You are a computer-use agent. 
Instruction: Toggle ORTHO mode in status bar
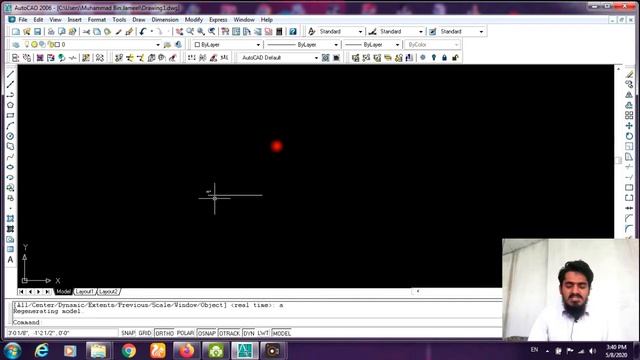point(164,333)
